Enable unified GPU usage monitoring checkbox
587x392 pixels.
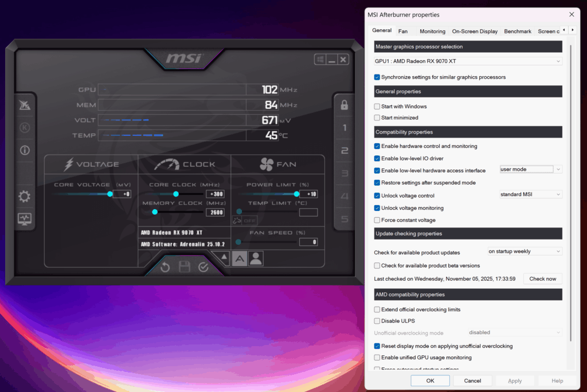(377, 358)
